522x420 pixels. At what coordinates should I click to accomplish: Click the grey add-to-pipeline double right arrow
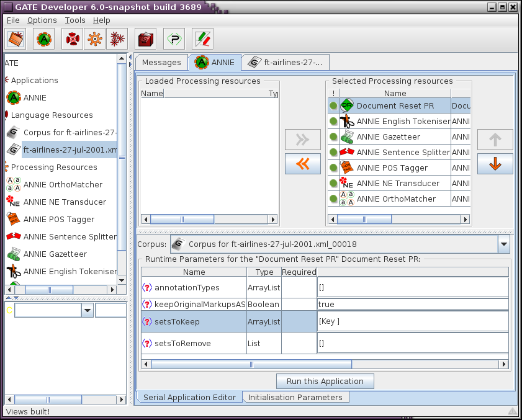coord(303,140)
